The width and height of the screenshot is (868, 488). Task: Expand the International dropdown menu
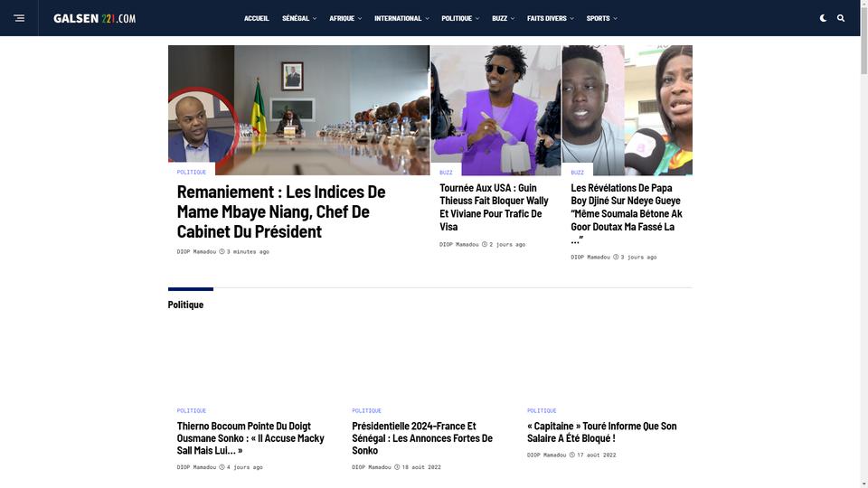(401, 18)
